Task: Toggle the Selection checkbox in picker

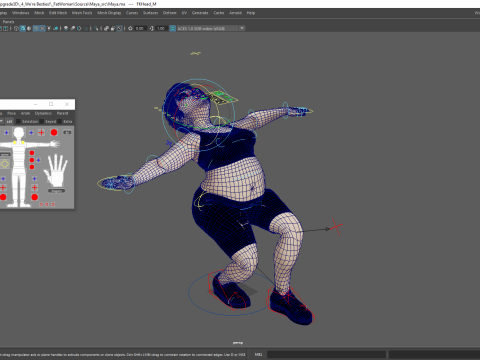Action: click(18, 122)
